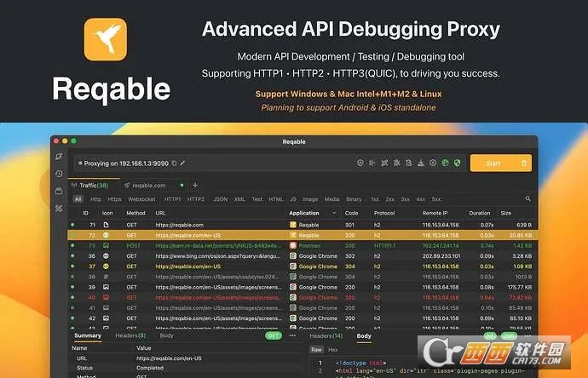Click URL value https://reqable.com/en-US in Summary
Viewport: 588px width, 378px height.
169,358
